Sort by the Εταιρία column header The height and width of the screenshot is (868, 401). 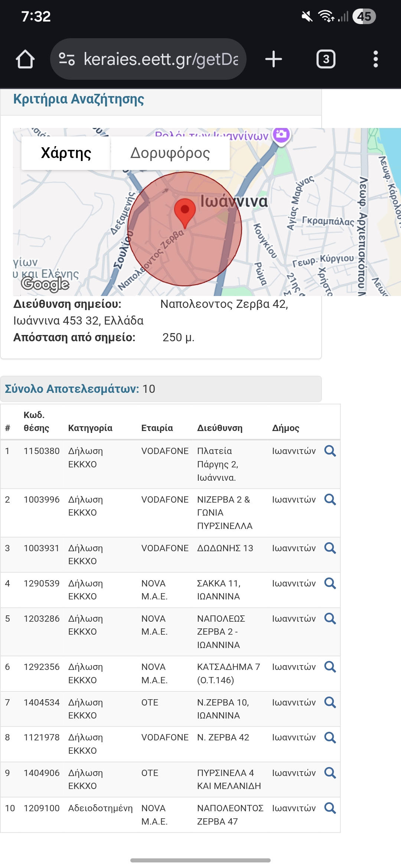point(157,428)
